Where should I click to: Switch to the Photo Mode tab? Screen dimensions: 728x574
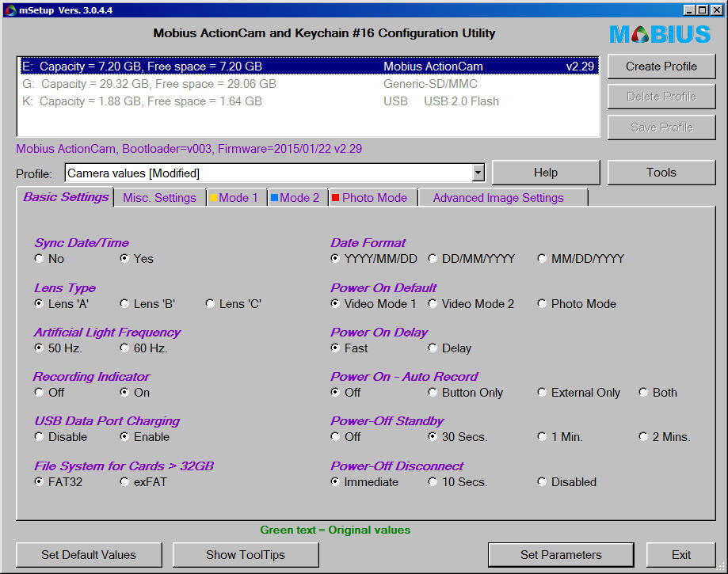pyautogui.click(x=373, y=198)
